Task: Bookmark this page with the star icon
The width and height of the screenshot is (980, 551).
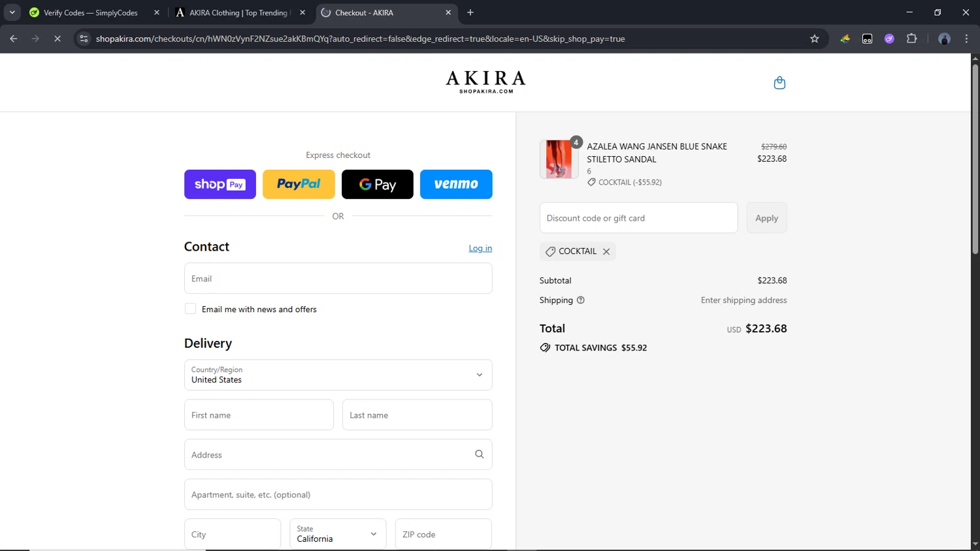Action: tap(814, 39)
